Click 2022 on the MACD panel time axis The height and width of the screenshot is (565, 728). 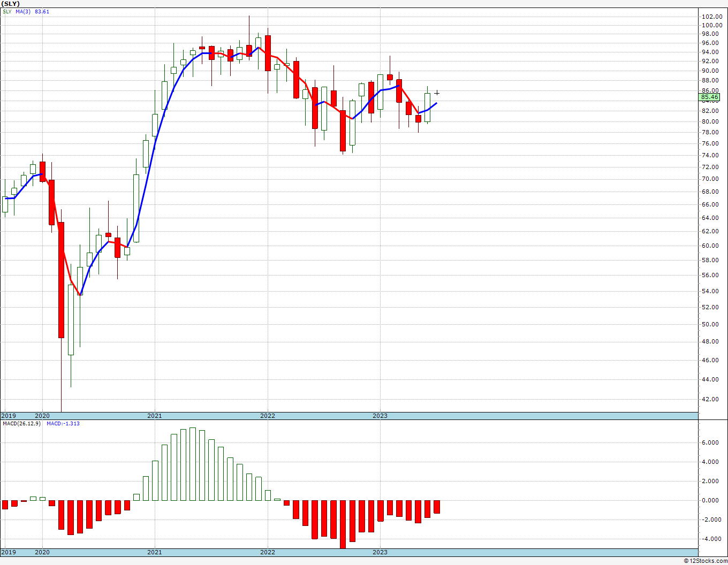point(268,552)
